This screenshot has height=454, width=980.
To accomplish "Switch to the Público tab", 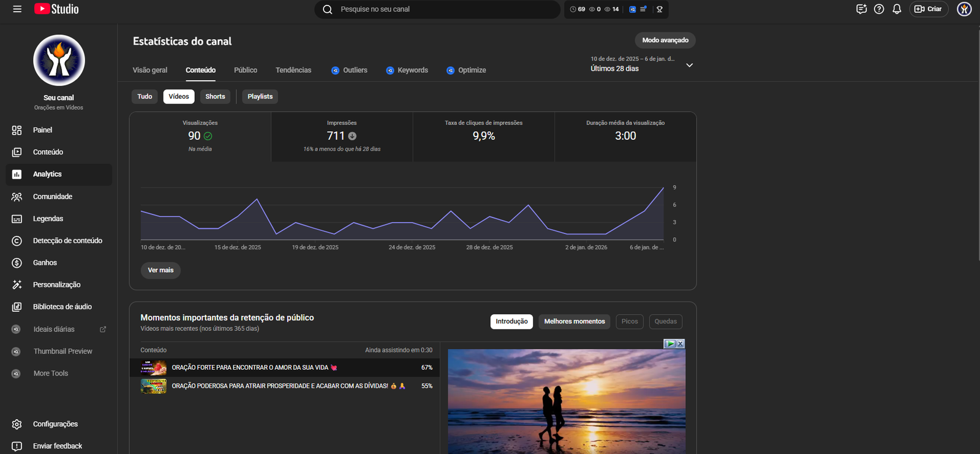I will (x=246, y=70).
